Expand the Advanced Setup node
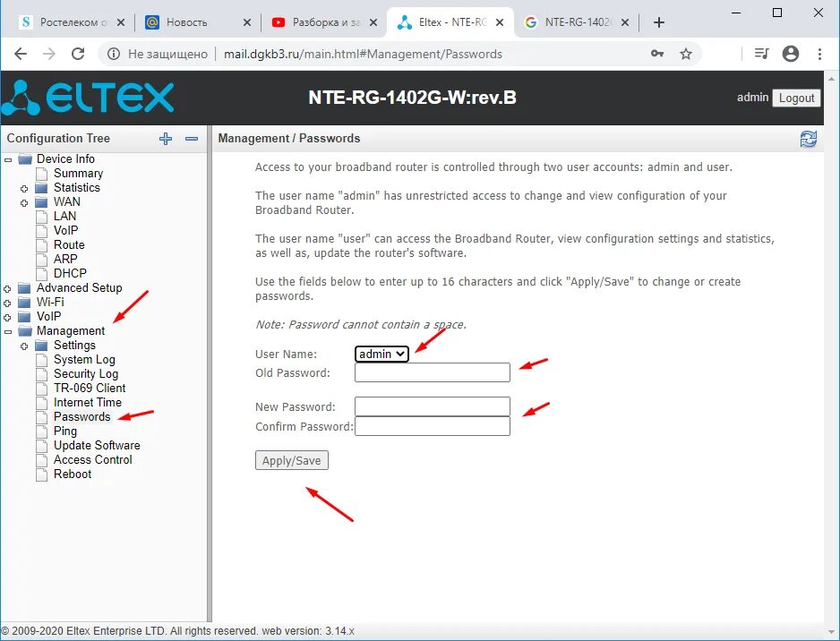Viewport: 840px width, 641px height. [7, 288]
